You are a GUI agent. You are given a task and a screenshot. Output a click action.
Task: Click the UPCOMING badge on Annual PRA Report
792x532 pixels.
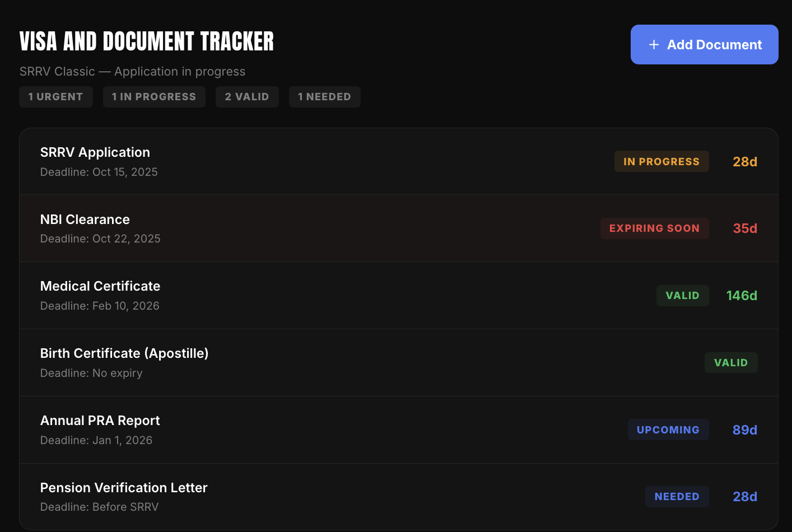pos(668,430)
